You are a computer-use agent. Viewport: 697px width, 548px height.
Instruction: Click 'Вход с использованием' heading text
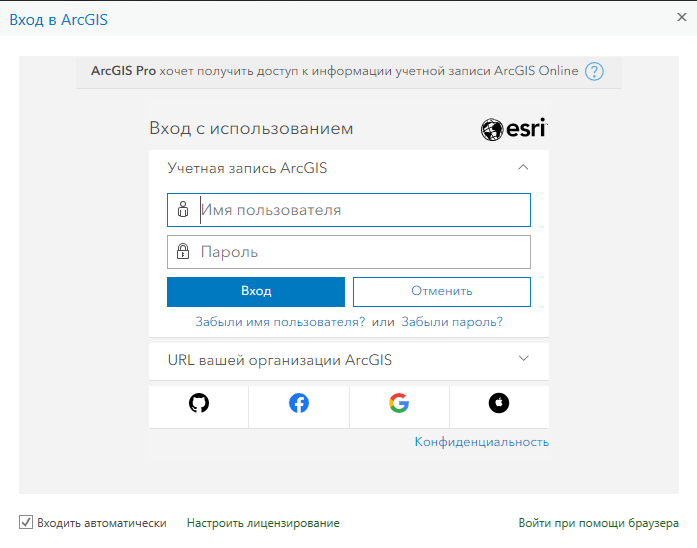pos(251,128)
